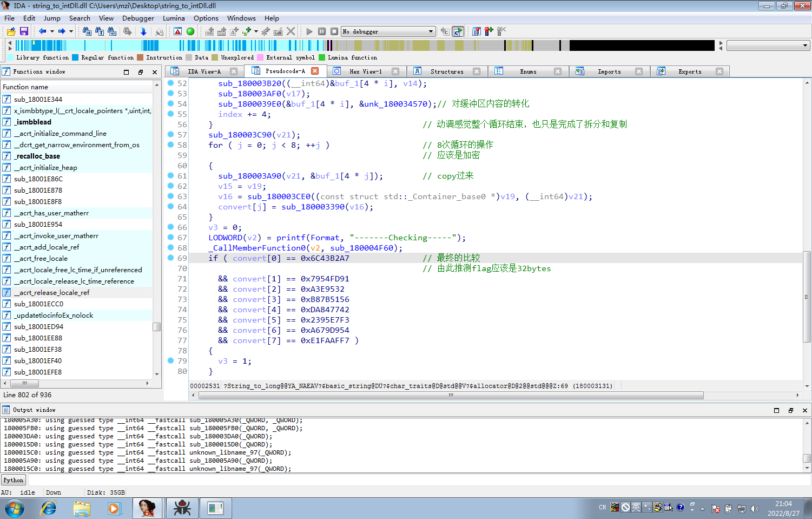Click the Python command input field
Viewport: 812px width, 519px height.
pos(419,480)
